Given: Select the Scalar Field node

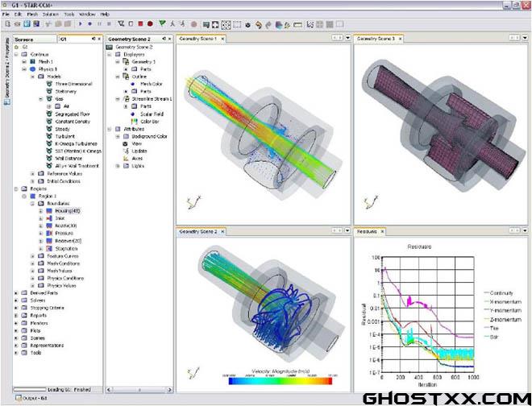Looking at the screenshot, I should coord(152,114).
